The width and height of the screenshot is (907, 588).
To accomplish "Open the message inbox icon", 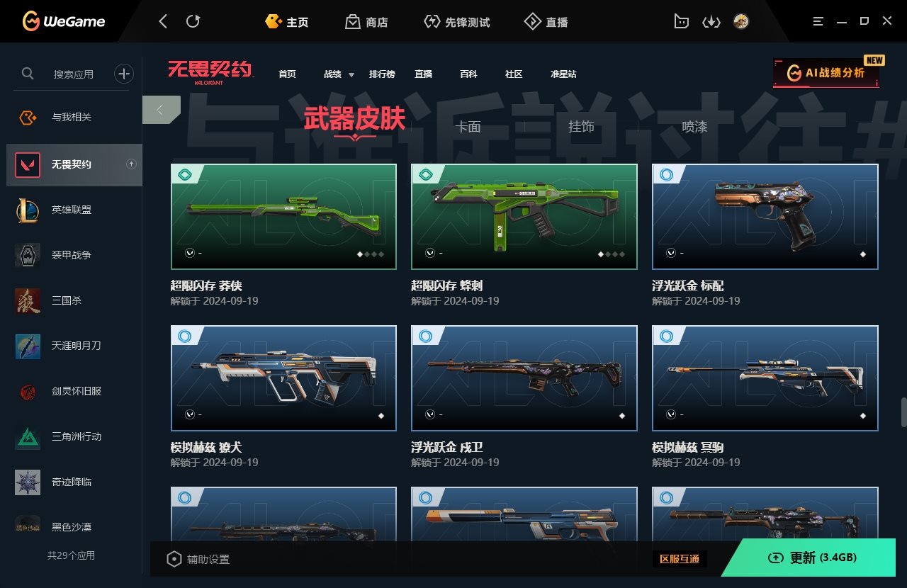I will pyautogui.click(x=681, y=22).
